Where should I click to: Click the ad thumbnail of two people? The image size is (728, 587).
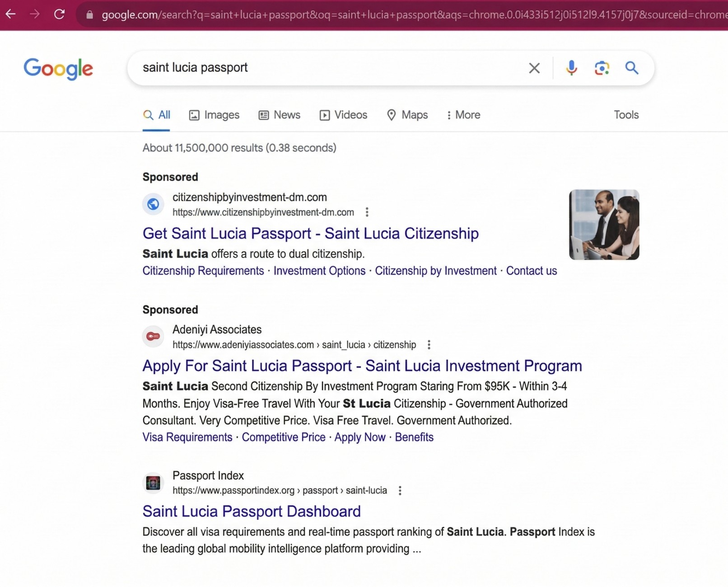click(604, 225)
